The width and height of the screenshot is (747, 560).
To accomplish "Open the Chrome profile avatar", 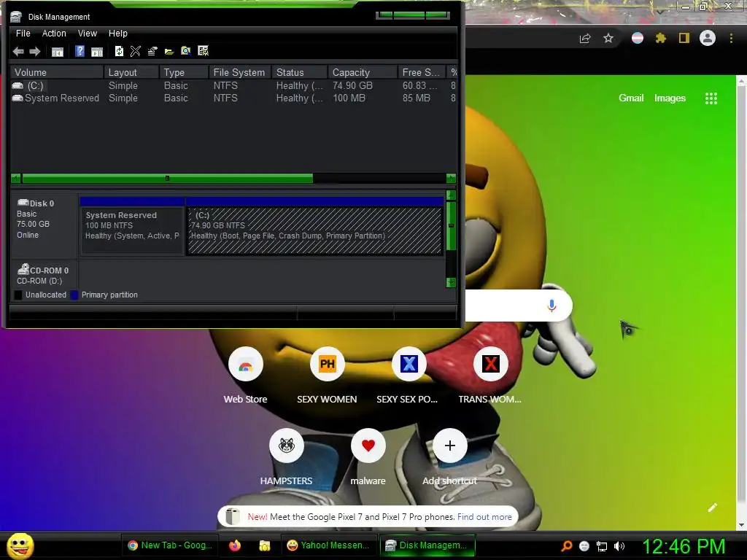I will [708, 38].
